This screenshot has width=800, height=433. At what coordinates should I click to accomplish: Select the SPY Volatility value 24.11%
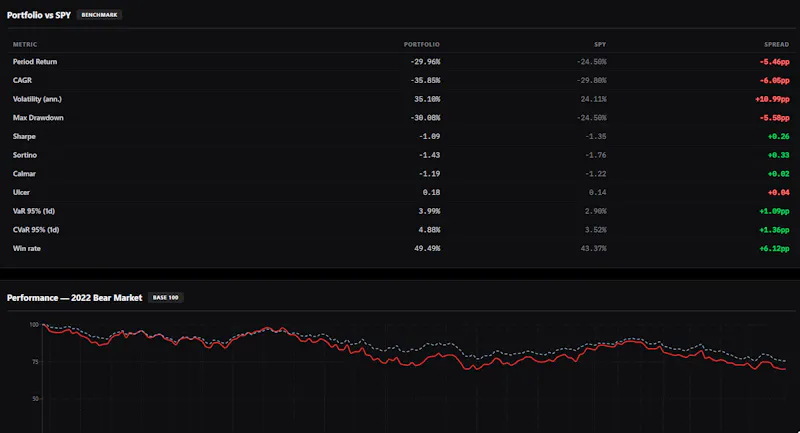[x=594, y=99]
